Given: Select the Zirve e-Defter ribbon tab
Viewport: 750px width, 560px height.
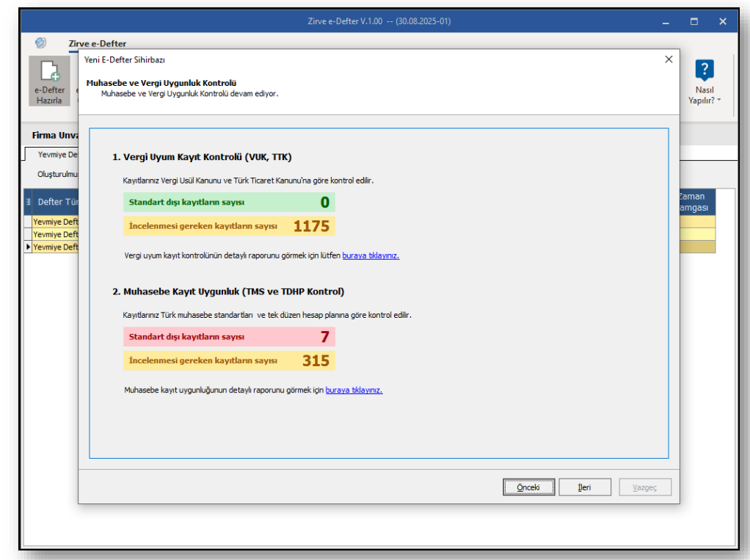Looking at the screenshot, I should (97, 43).
